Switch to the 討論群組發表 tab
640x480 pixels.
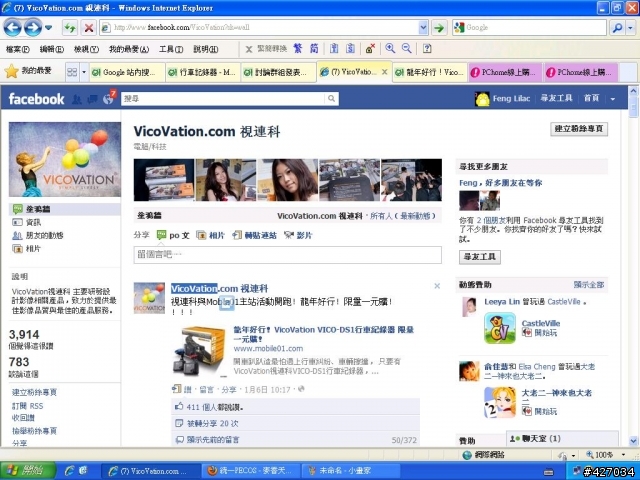279,72
